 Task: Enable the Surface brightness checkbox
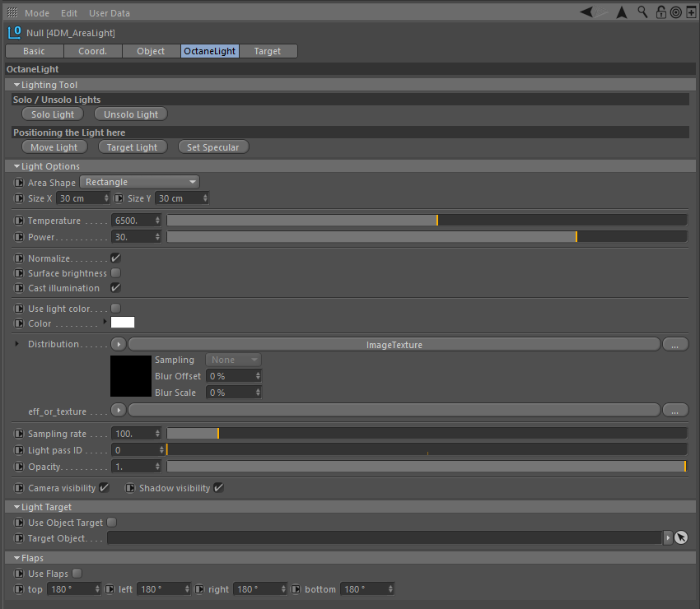[115, 272]
